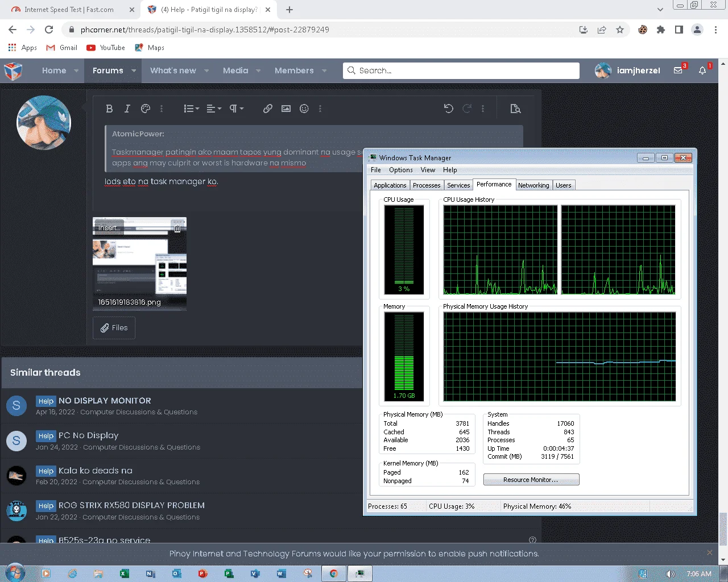Preview the post with the magnifier page icon
Image resolution: width=728 pixels, height=582 pixels.
516,109
